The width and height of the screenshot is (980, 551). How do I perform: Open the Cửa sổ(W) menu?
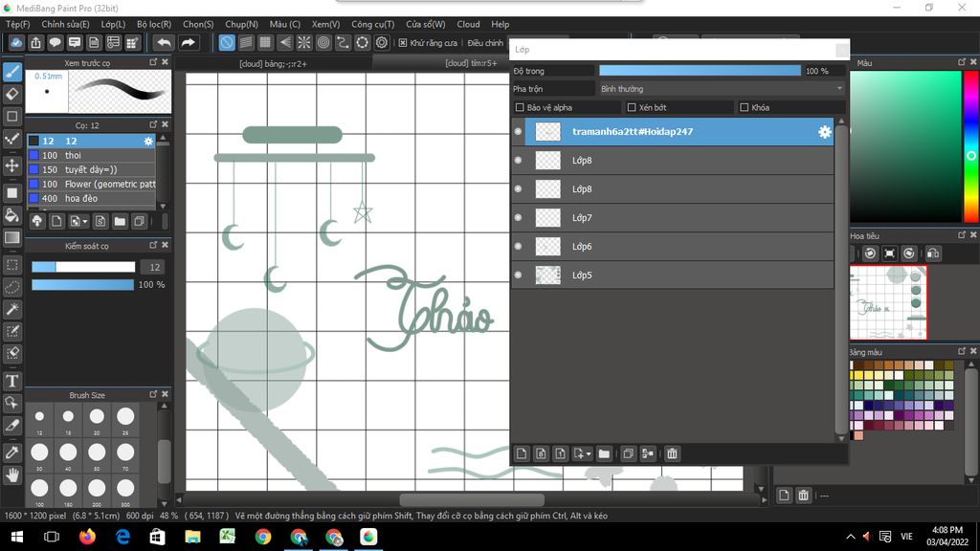(426, 24)
